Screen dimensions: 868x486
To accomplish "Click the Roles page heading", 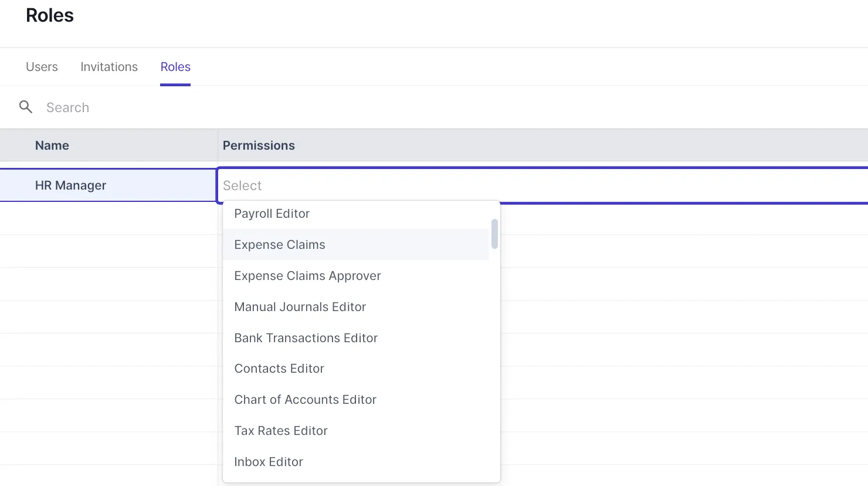I will tap(49, 15).
